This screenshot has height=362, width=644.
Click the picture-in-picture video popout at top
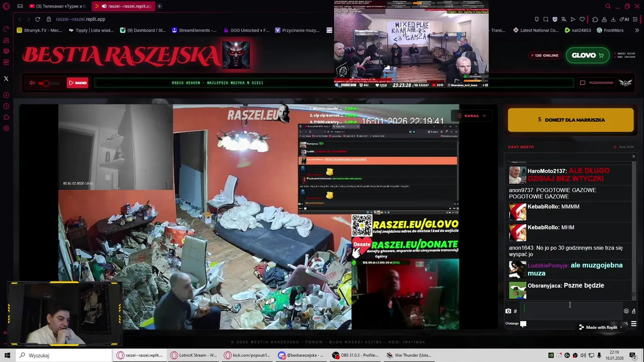click(411, 44)
